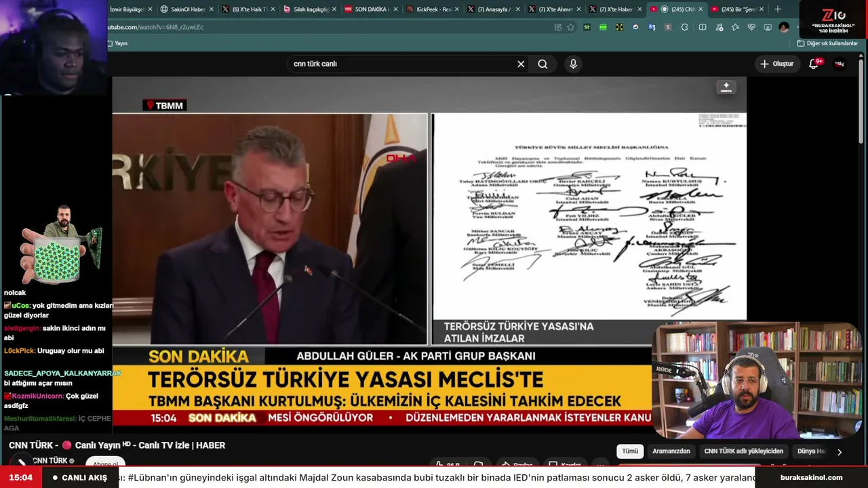
Task: Click the gray S extension icon
Action: pyautogui.click(x=668, y=27)
